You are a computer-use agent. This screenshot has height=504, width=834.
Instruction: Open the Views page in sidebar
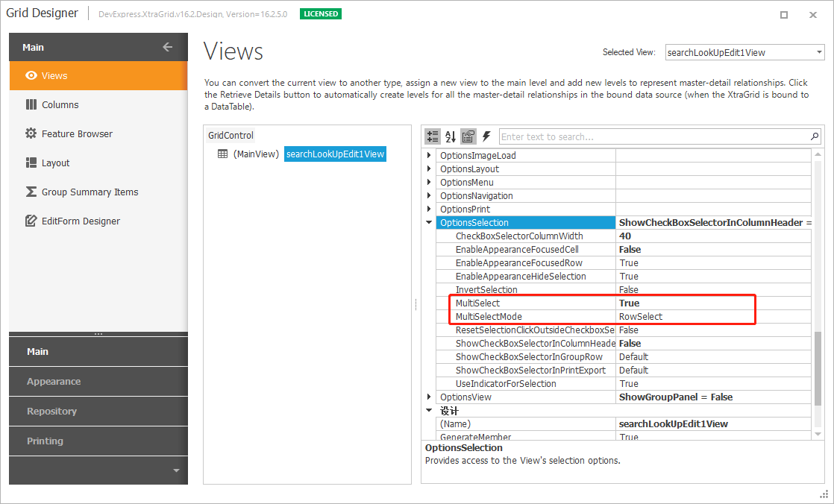(98, 75)
